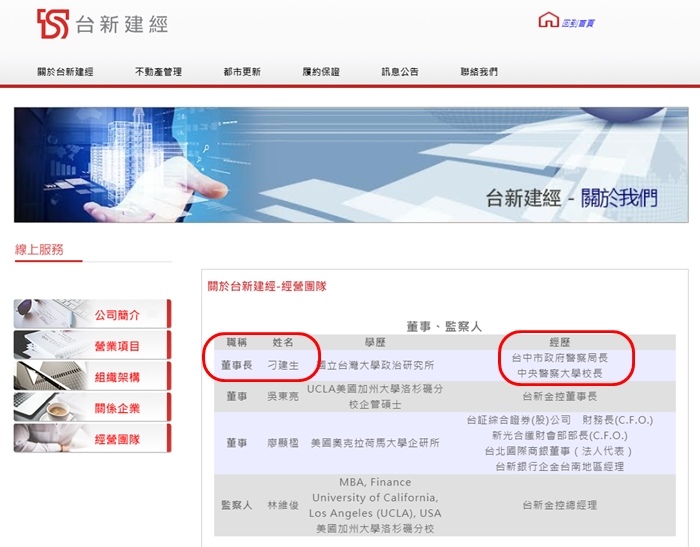Click the 關於我們 banner image
This screenshot has height=547, width=700.
point(351,165)
